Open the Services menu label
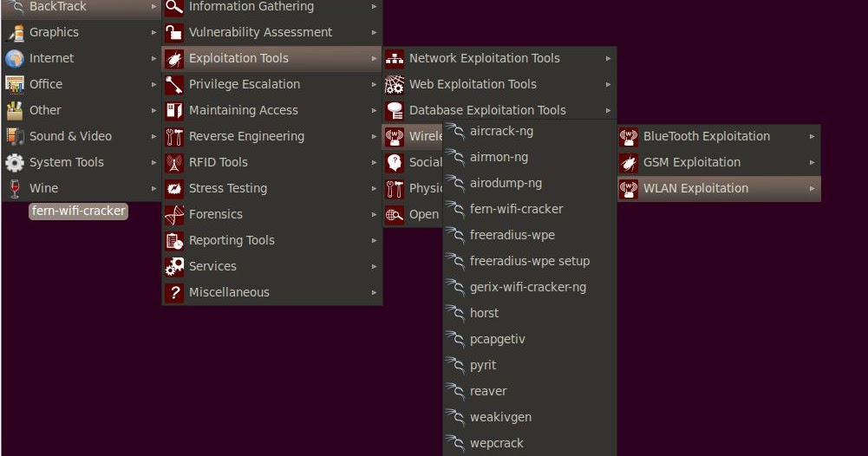 [212, 266]
